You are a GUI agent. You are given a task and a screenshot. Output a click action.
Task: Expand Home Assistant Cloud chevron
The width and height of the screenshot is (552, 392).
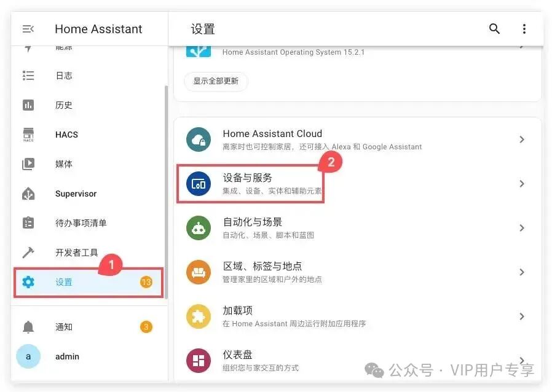click(x=522, y=139)
